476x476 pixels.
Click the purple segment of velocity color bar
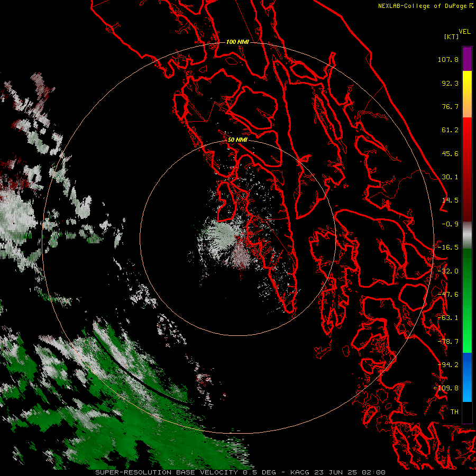point(467,59)
